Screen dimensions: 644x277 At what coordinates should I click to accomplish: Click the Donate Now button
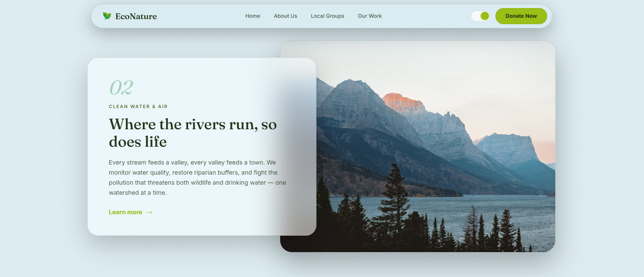(521, 16)
